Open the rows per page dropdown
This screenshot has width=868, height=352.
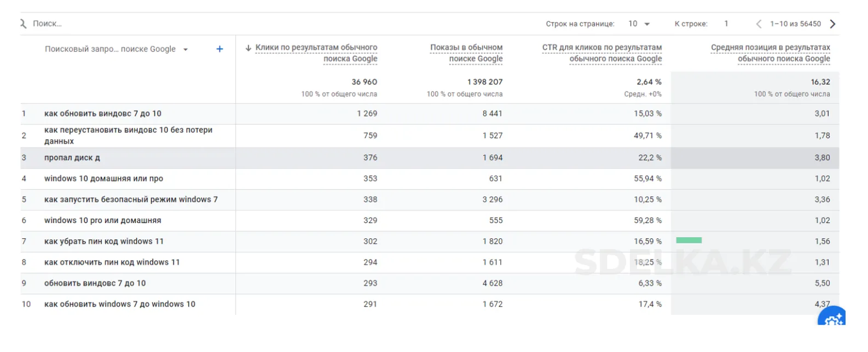(639, 24)
